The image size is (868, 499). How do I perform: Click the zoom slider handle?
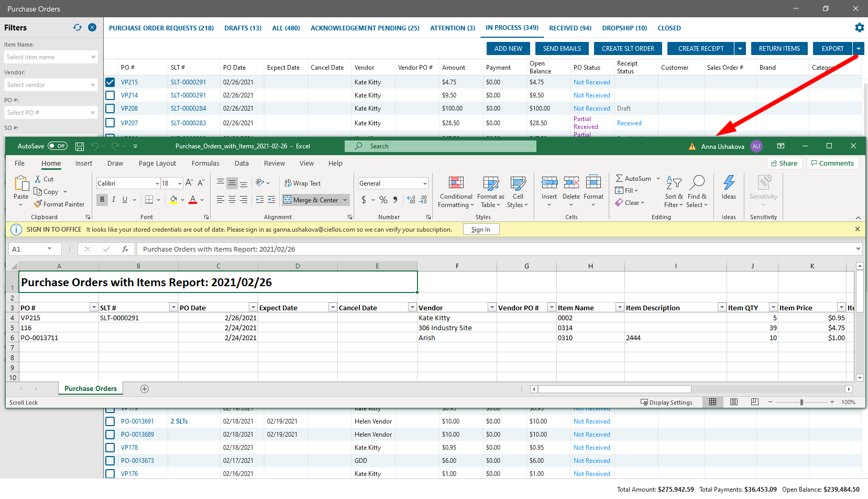tap(801, 403)
